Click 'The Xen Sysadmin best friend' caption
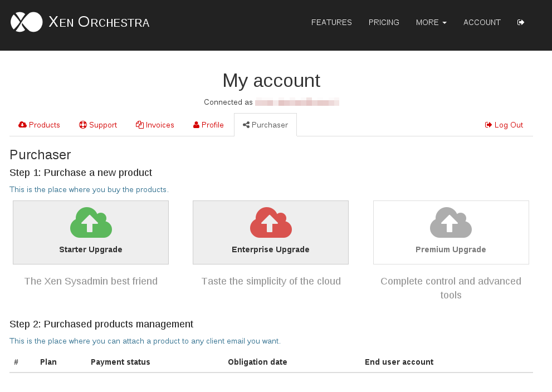Viewport: 552px width, 392px height. click(91, 281)
